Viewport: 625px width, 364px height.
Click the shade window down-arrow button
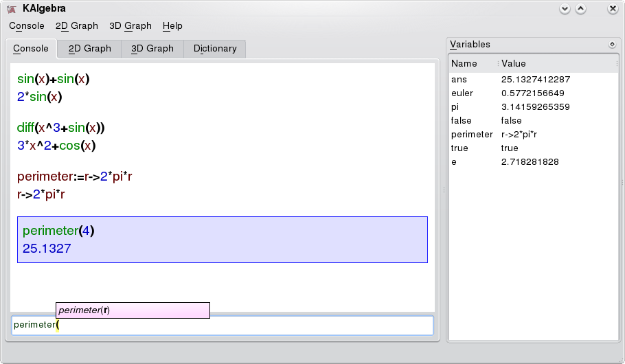(x=565, y=9)
